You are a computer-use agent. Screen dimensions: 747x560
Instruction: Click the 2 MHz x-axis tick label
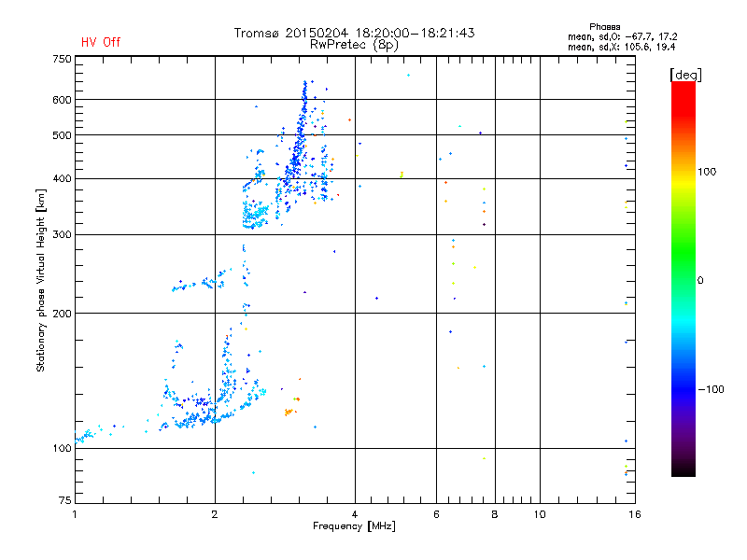tap(215, 514)
